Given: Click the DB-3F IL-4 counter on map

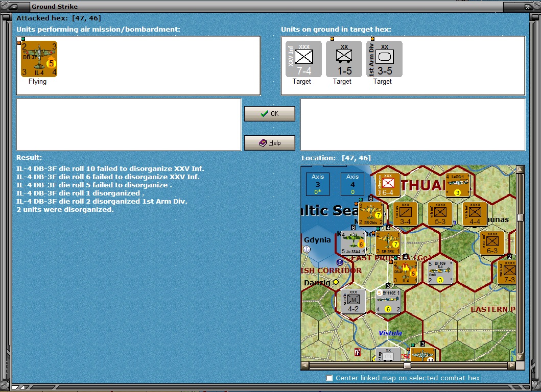Looking at the screenshot, I should tap(406, 272).
